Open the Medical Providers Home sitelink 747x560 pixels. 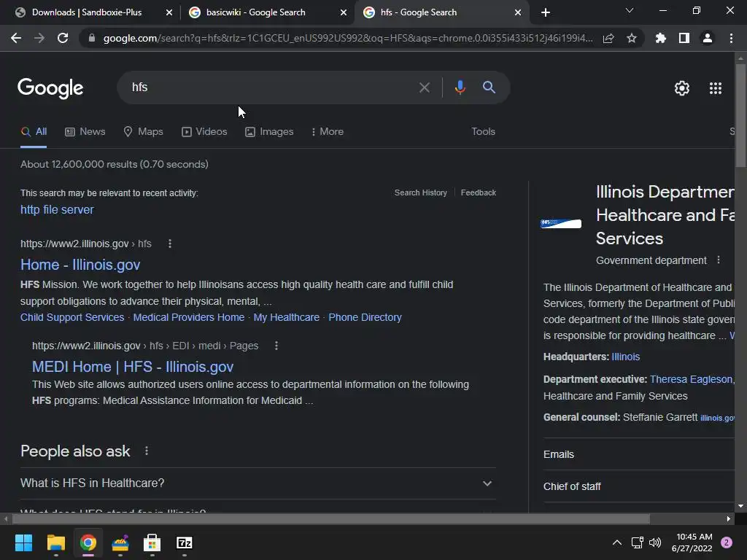coord(189,318)
